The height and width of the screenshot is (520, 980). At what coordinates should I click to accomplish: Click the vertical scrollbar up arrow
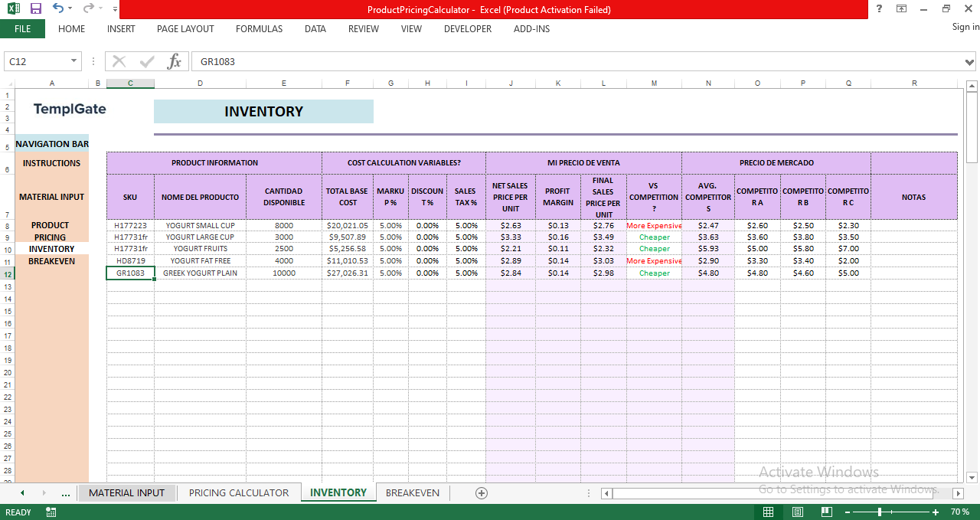[972, 86]
